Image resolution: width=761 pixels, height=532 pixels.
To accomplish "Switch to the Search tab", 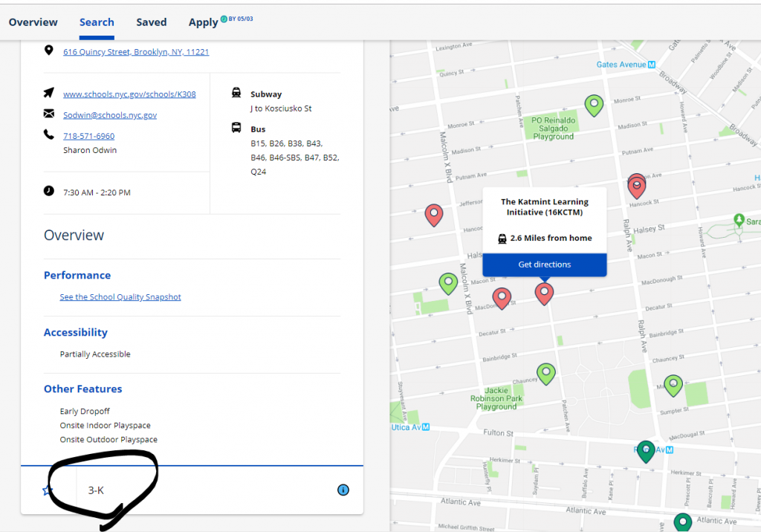I will (97, 22).
